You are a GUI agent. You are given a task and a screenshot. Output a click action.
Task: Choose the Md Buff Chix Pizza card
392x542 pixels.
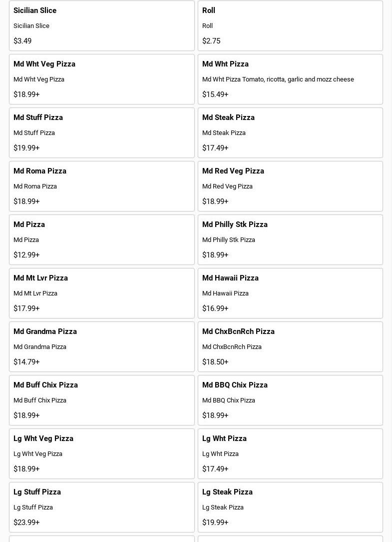tap(101, 400)
